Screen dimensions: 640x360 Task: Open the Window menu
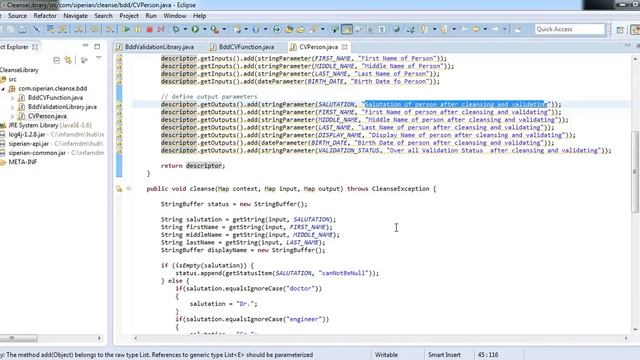(175, 16)
